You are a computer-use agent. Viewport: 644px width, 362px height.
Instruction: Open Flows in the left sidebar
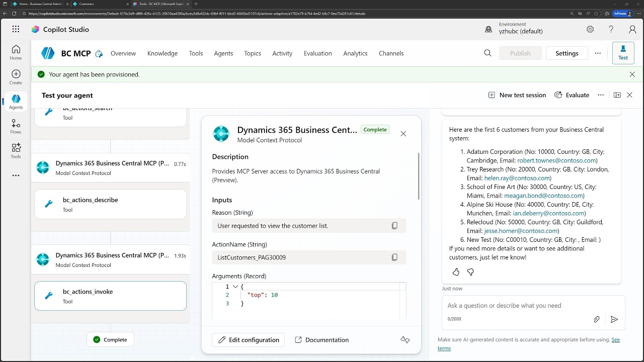(x=16, y=127)
